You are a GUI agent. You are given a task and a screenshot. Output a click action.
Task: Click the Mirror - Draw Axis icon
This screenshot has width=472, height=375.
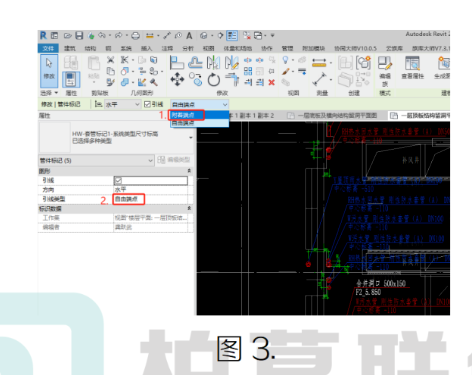[x=232, y=62]
